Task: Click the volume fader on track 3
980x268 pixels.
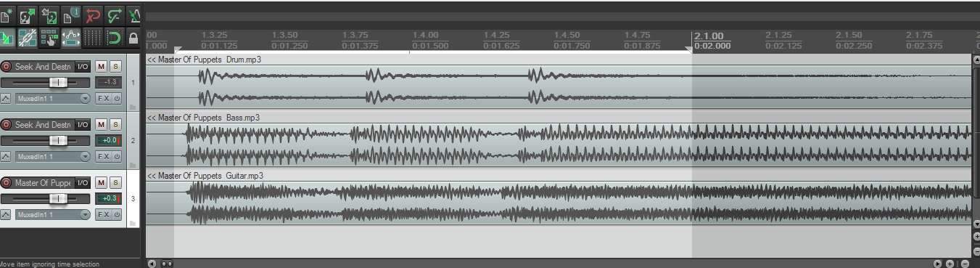Action: point(58,198)
